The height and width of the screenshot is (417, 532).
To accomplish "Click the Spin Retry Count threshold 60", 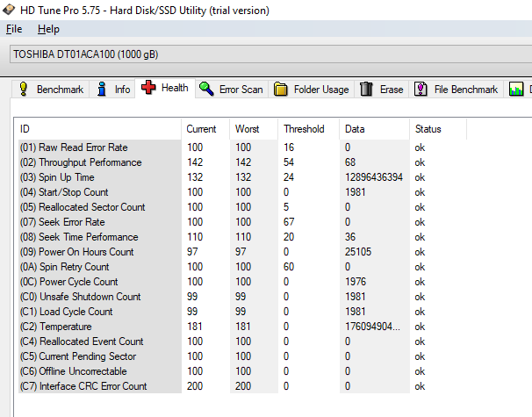I will (289, 267).
